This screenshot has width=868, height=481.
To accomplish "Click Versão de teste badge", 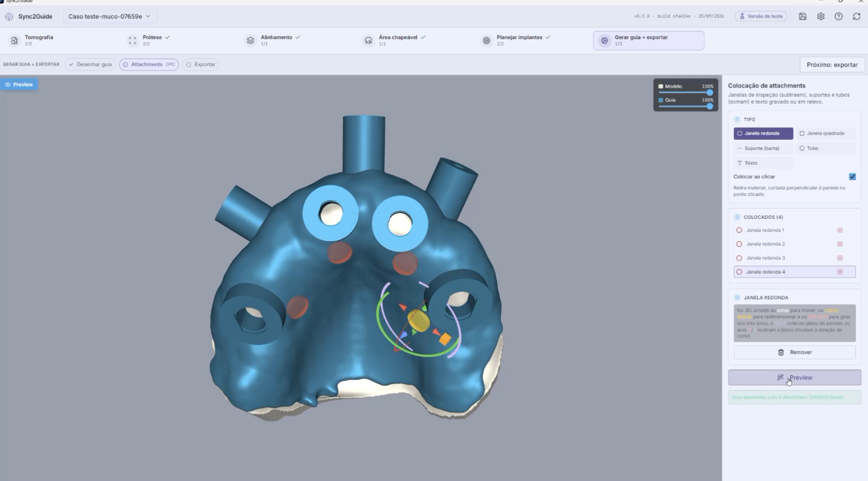I will pyautogui.click(x=761, y=16).
